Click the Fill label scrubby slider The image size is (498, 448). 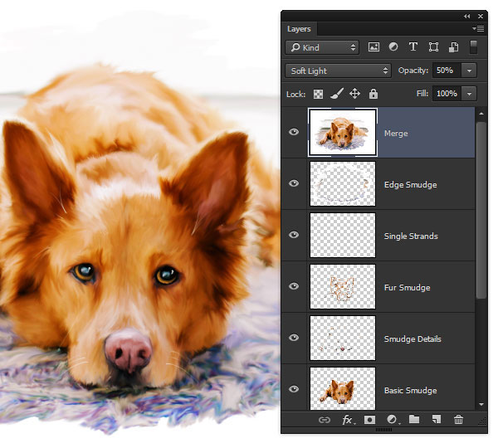coord(422,94)
